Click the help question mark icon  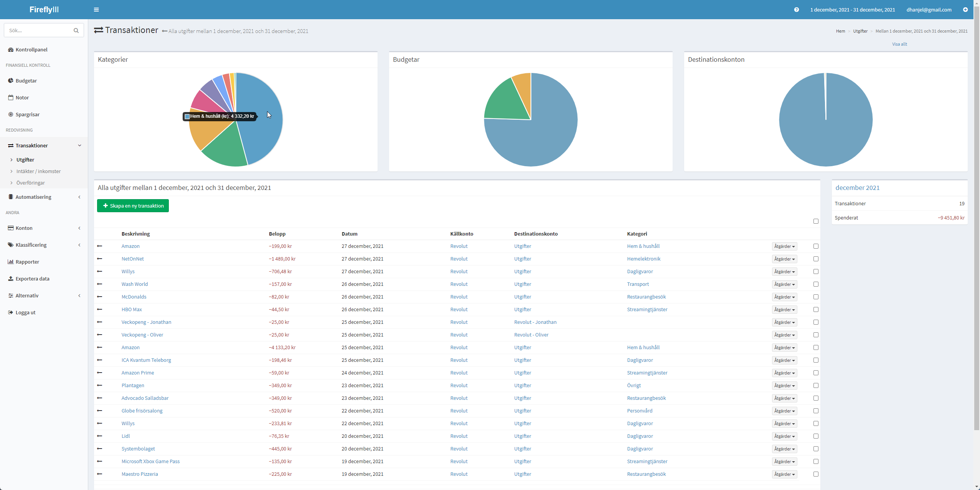797,10
